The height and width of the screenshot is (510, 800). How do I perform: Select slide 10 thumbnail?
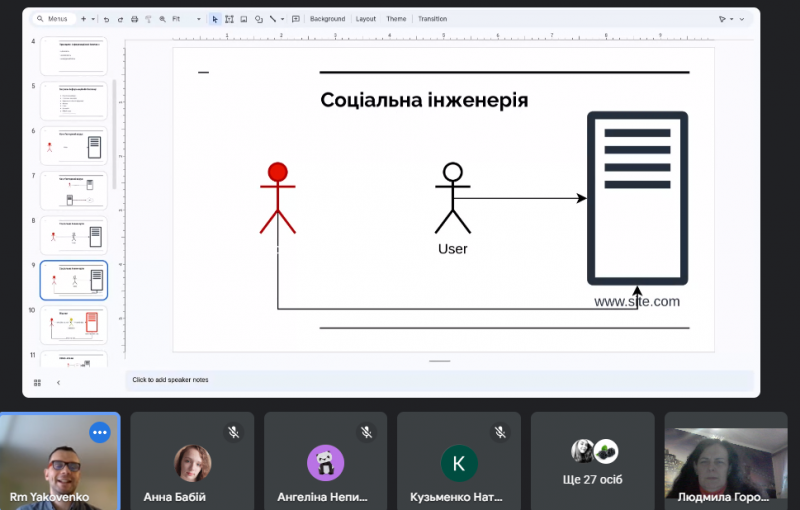73,325
